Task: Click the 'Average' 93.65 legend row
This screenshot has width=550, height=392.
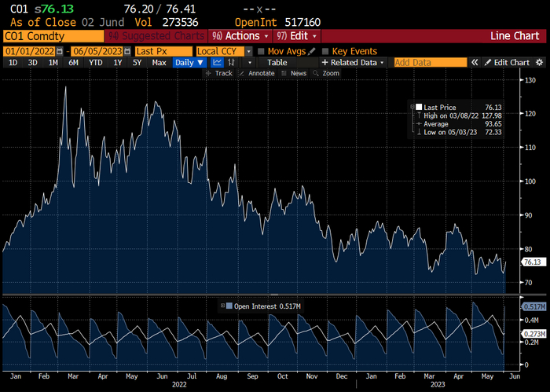Action: 459,124
